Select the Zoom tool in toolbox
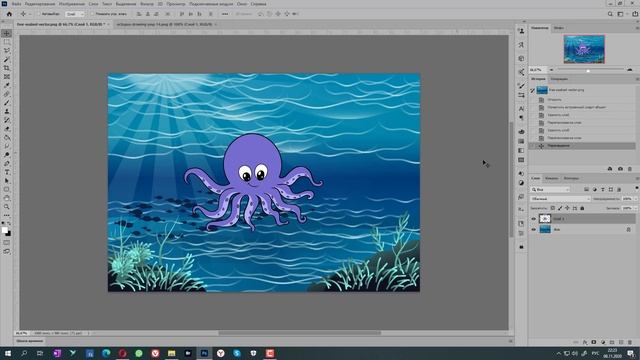The height and width of the screenshot is (360, 640). (7, 207)
